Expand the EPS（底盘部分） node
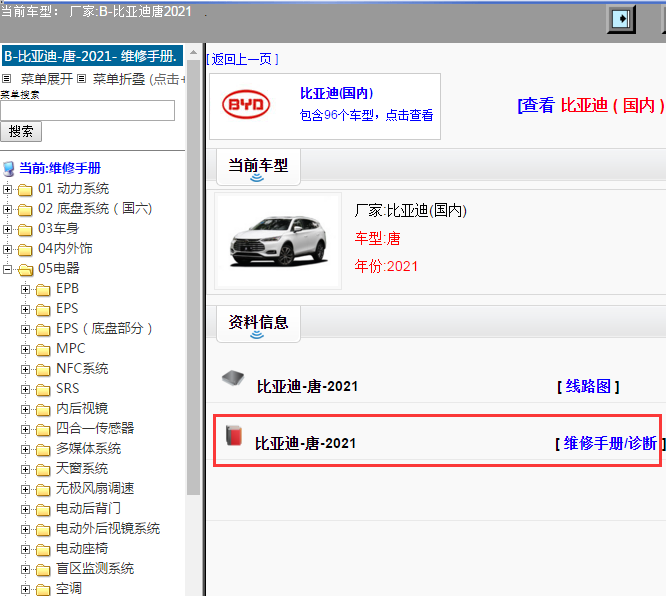 click(x=25, y=329)
